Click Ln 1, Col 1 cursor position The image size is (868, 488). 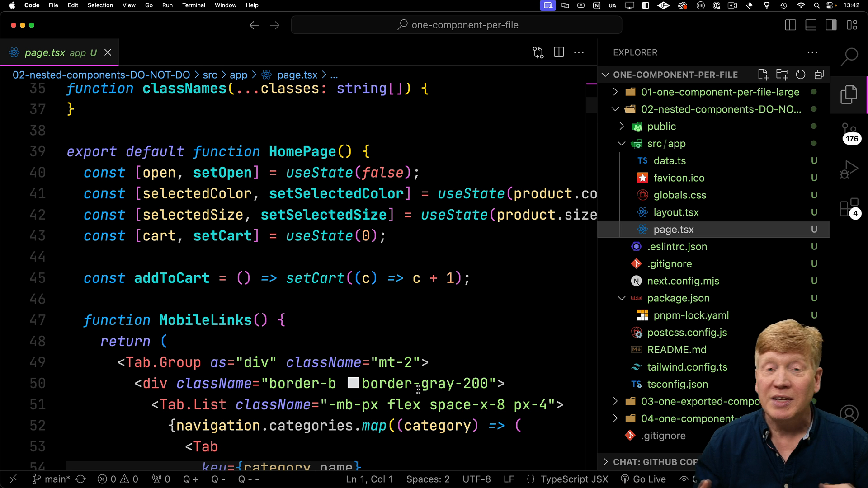pos(369,479)
